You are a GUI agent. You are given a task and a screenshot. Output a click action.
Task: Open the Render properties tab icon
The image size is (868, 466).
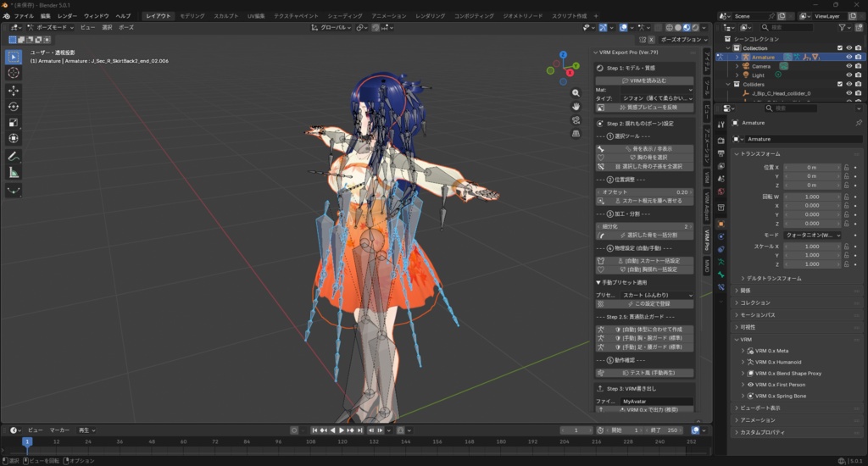pos(721,141)
